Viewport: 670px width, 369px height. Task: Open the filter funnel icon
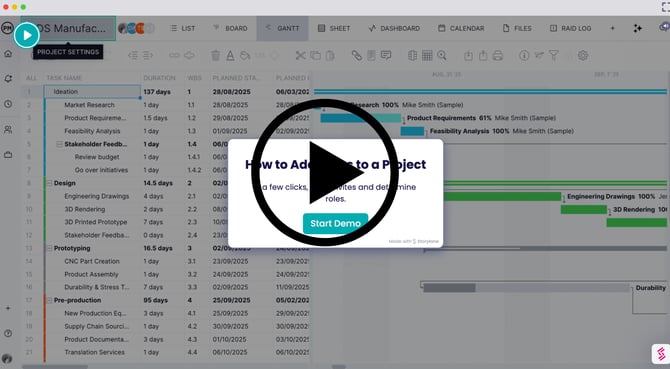click(x=553, y=56)
